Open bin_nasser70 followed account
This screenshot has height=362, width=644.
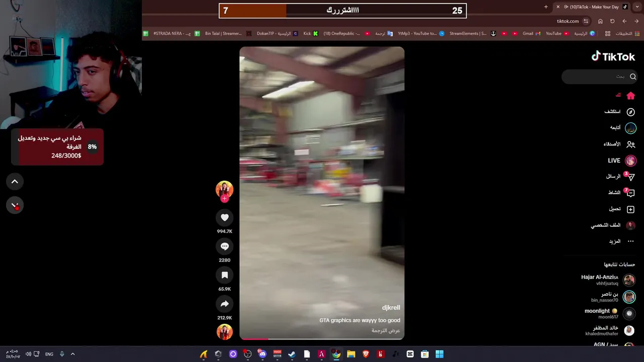(613, 297)
